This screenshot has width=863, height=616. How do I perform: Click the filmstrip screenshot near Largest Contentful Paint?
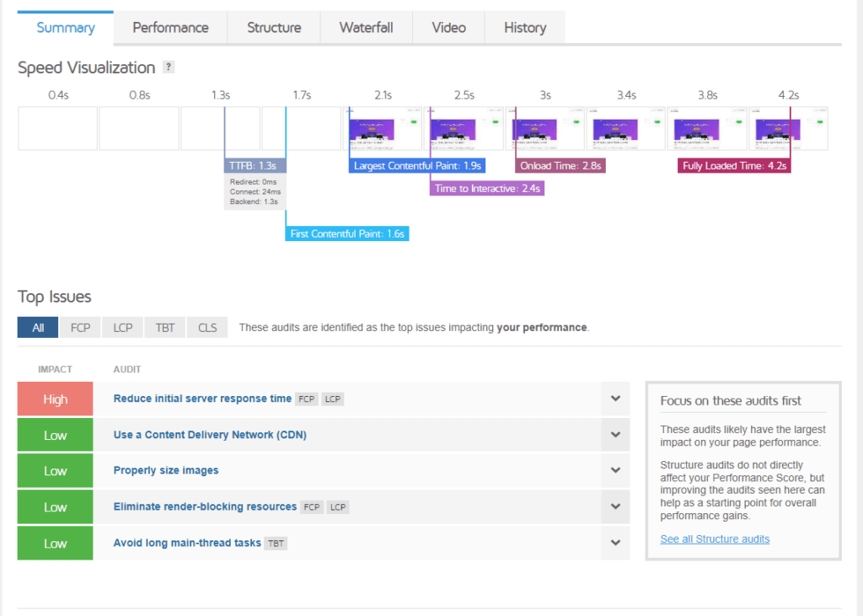(x=383, y=128)
